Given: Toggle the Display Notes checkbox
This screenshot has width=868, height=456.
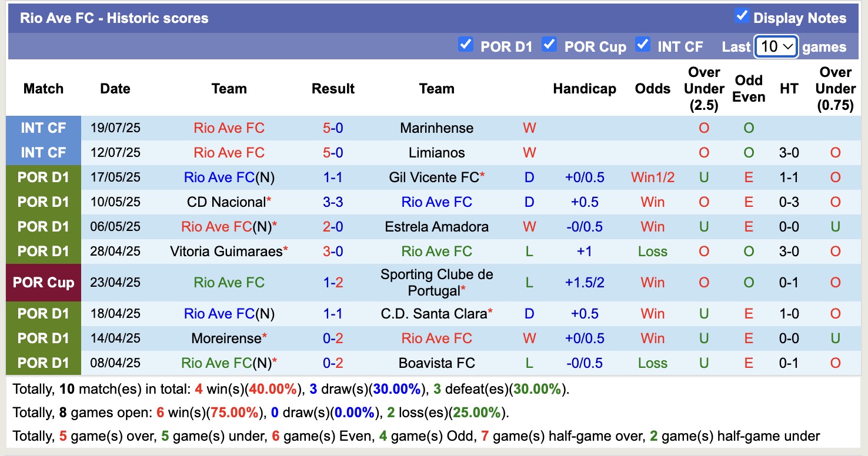Looking at the screenshot, I should tap(742, 16).
